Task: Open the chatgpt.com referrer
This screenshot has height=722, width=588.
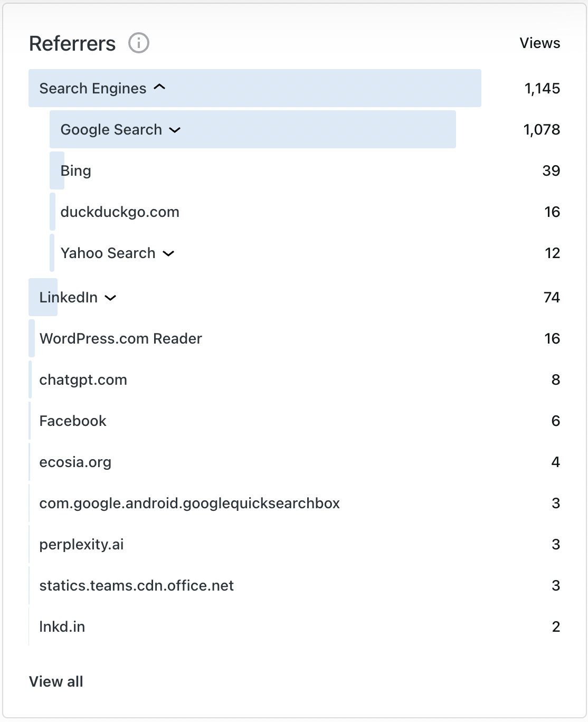Action: pos(83,380)
